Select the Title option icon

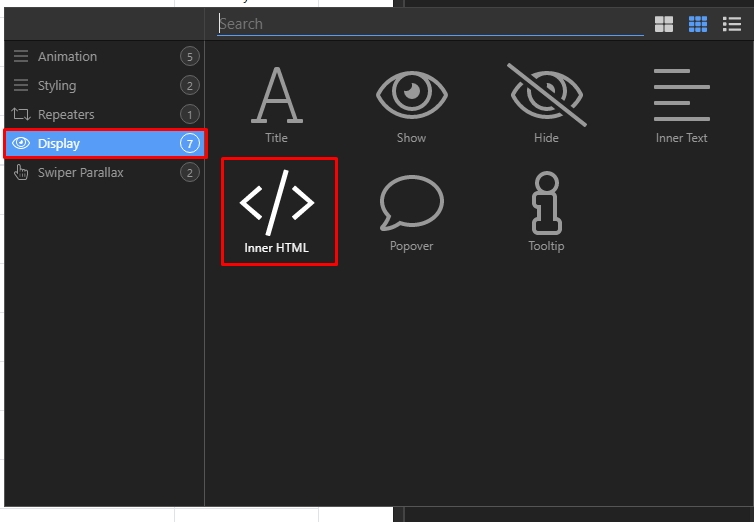click(x=276, y=95)
